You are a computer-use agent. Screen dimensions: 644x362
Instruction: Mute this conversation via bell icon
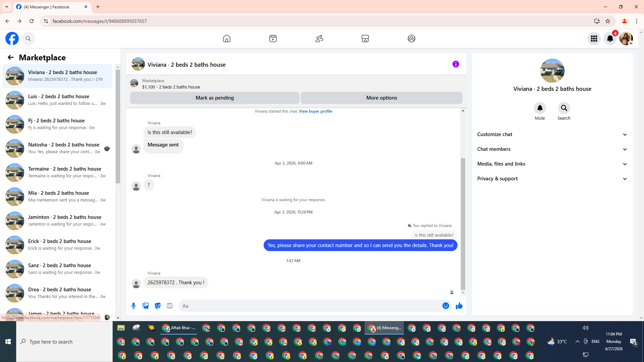coord(540,108)
